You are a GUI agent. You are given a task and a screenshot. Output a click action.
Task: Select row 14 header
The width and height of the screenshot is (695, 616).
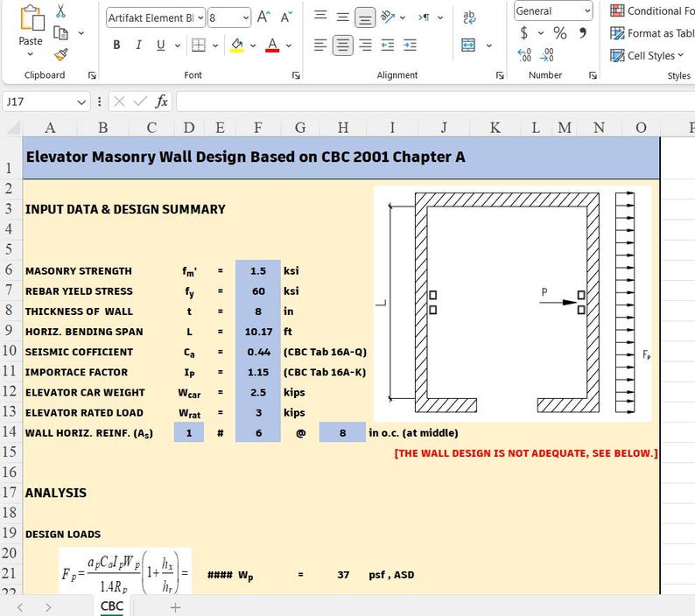(10, 431)
